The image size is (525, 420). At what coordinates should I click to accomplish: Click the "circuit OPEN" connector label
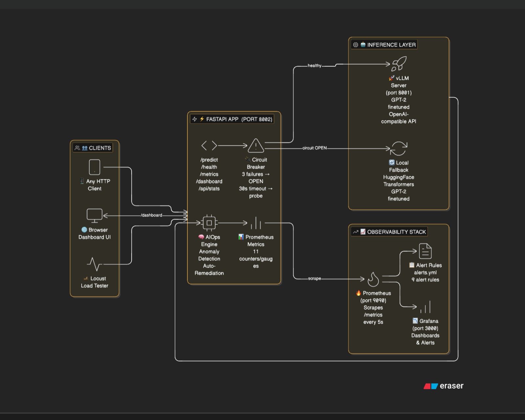(314, 148)
